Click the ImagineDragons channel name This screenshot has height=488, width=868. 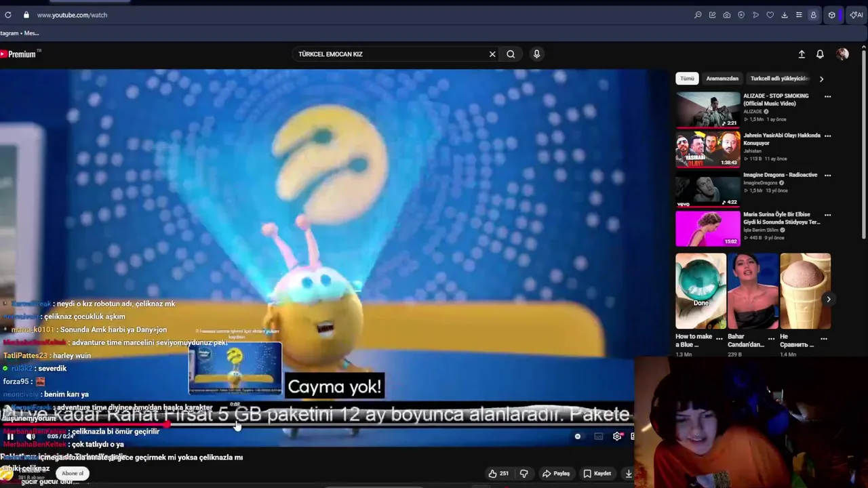[x=760, y=183]
